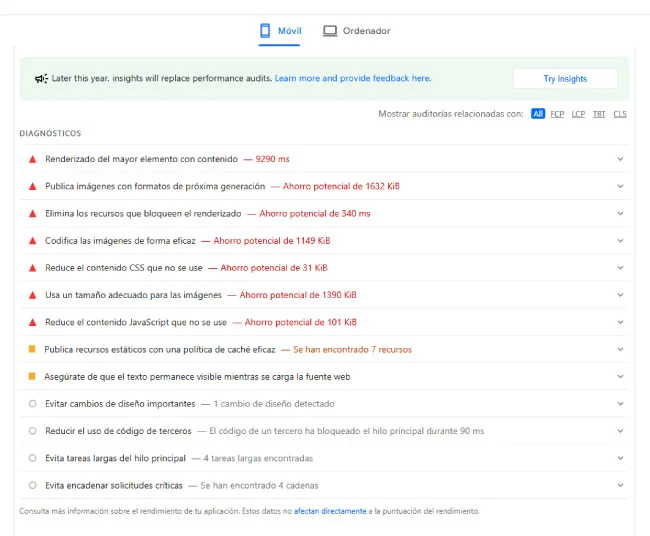Expand Elimina los recursos que bloqueen chevron
The width and height of the screenshot is (650, 536).
tap(620, 213)
